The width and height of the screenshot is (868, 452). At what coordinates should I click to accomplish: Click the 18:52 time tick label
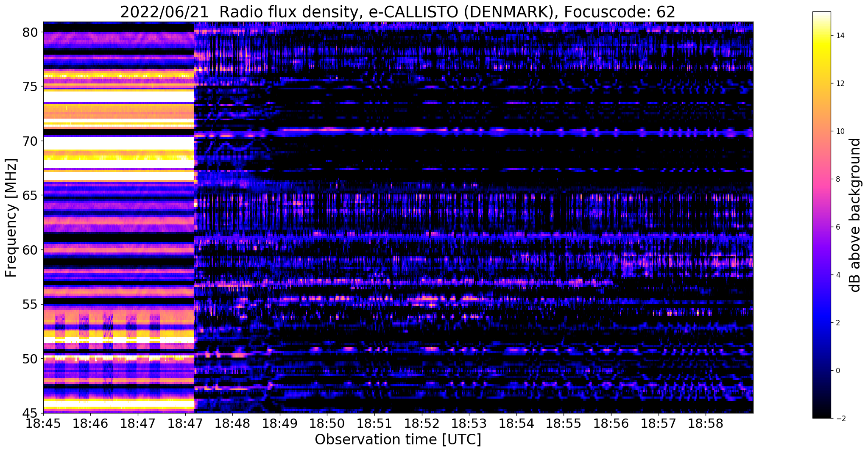422,424
